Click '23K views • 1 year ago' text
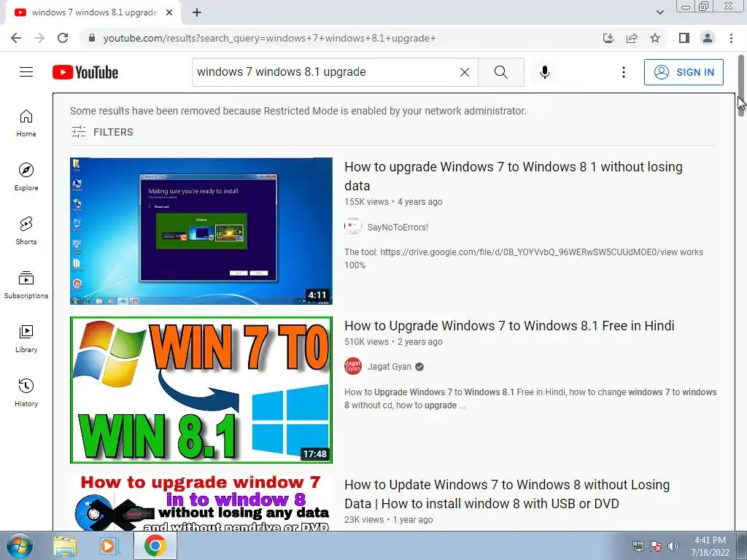 (389, 520)
